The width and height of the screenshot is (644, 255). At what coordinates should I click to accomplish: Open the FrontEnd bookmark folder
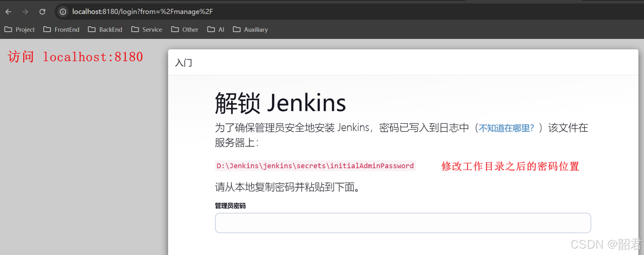[61, 29]
